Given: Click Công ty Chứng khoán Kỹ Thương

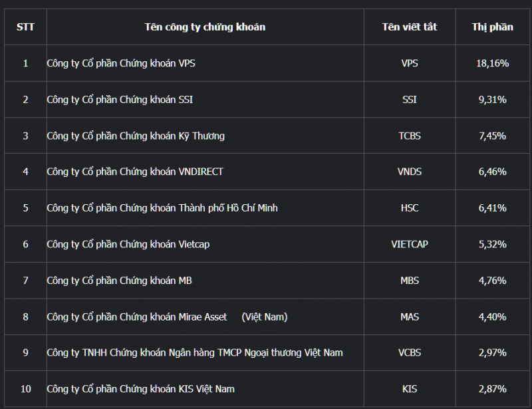Looking at the screenshot, I should (136, 136).
